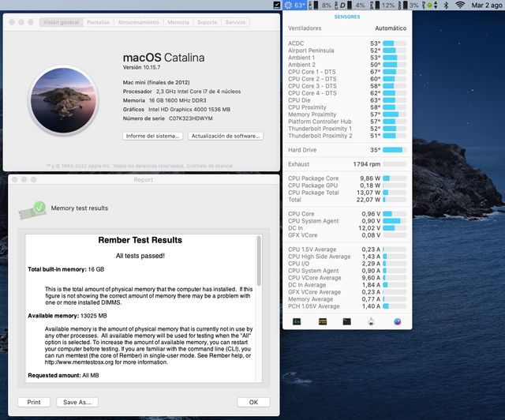Select the Airport Peninsula sensor row

pyautogui.click(x=347, y=51)
